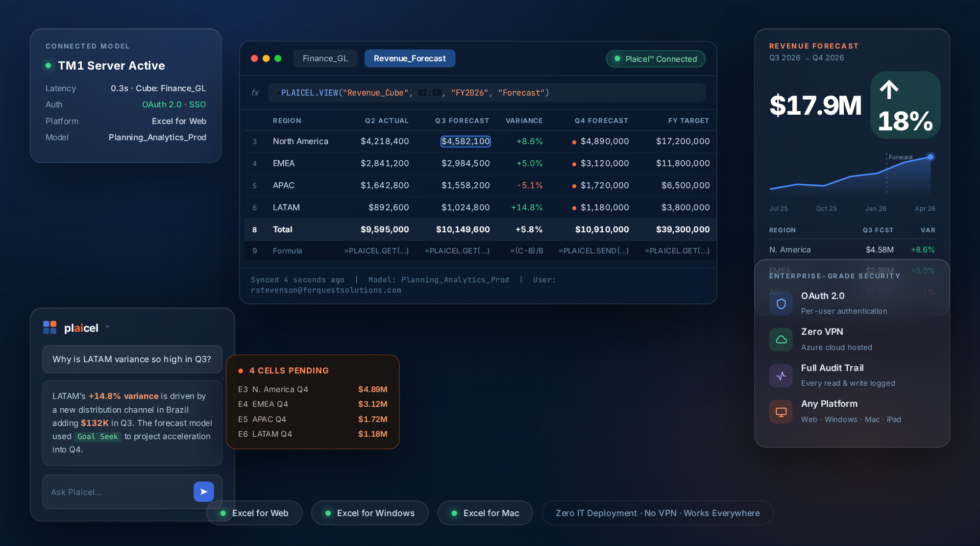The image size is (980, 546).
Task: Click the green maximize dot of spreadsheet window
Action: [278, 58]
